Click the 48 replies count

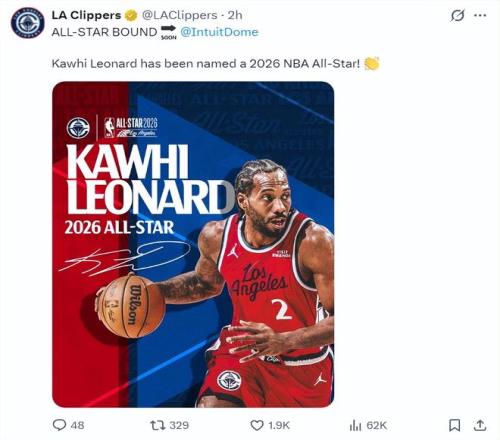(77, 425)
